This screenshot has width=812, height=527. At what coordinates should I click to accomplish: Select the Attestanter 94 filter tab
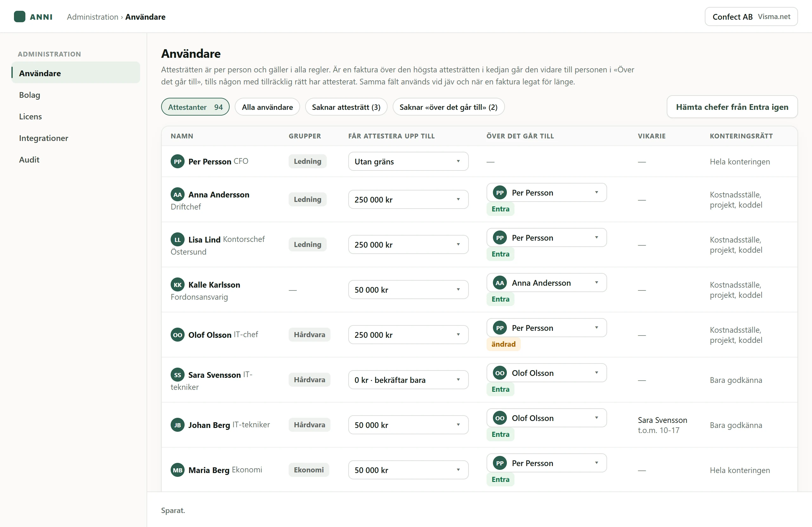[x=195, y=107]
